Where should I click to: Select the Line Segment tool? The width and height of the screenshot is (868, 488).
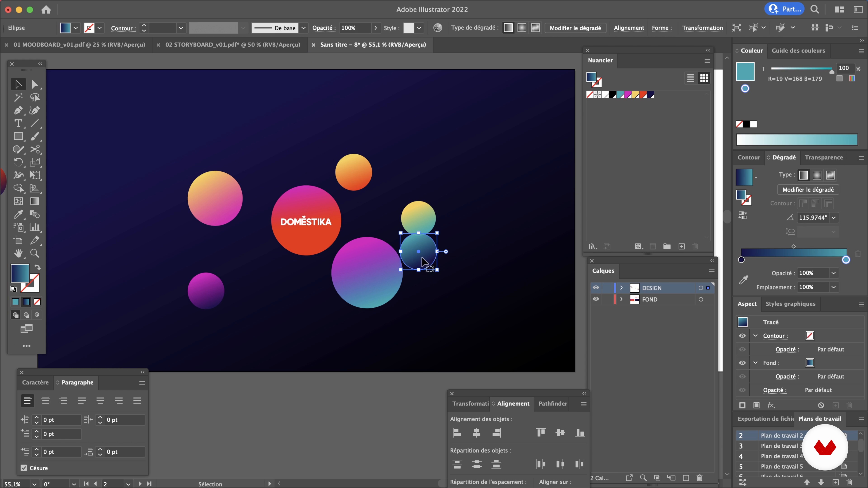(35, 123)
